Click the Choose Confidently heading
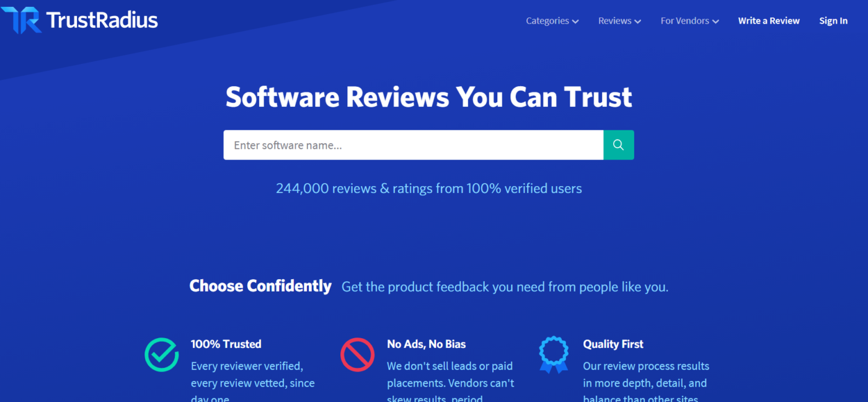The width and height of the screenshot is (868, 402). [260, 286]
